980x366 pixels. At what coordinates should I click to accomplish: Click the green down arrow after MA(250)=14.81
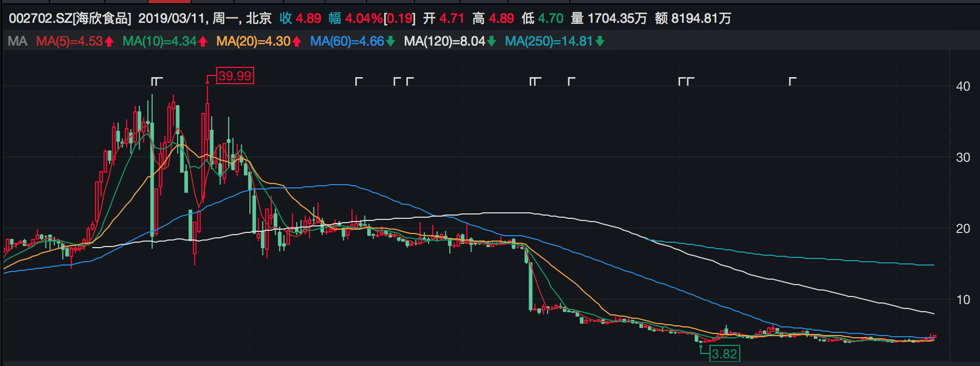(x=600, y=42)
